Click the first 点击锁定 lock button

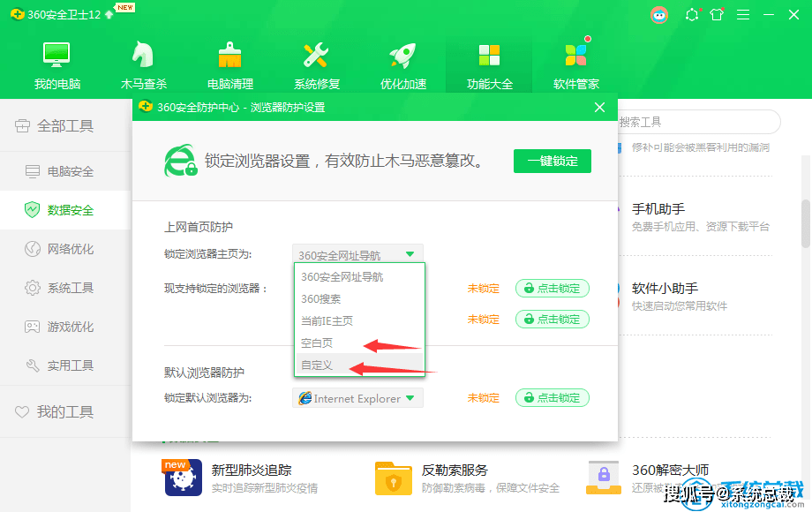pyautogui.click(x=553, y=289)
